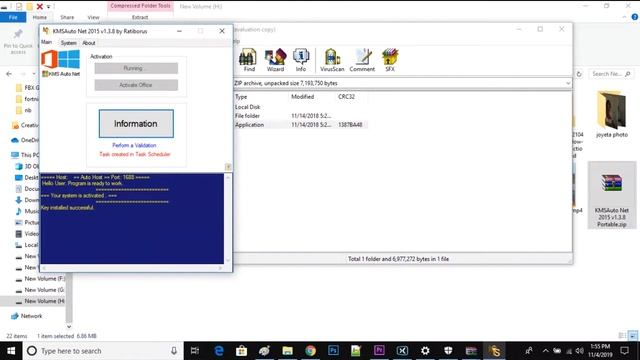Image resolution: width=640 pixels, height=360 pixels.
Task: Click the Cortana microphone icon
Action: [174, 351]
